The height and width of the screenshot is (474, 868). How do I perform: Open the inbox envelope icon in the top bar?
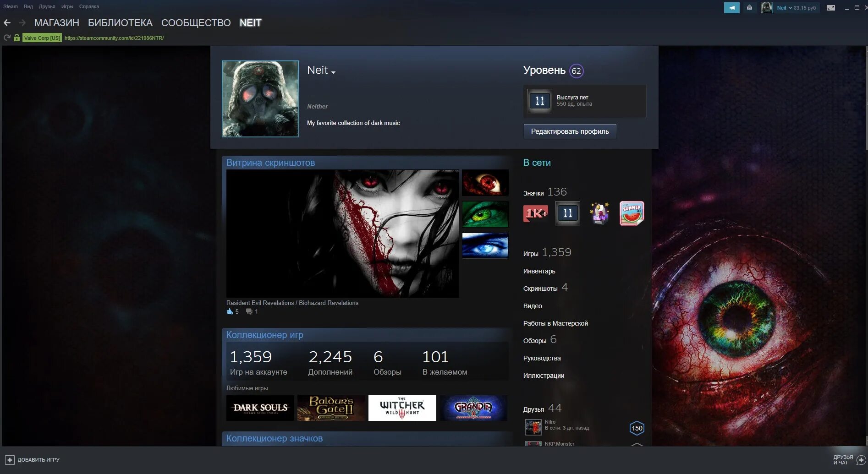[x=749, y=8]
